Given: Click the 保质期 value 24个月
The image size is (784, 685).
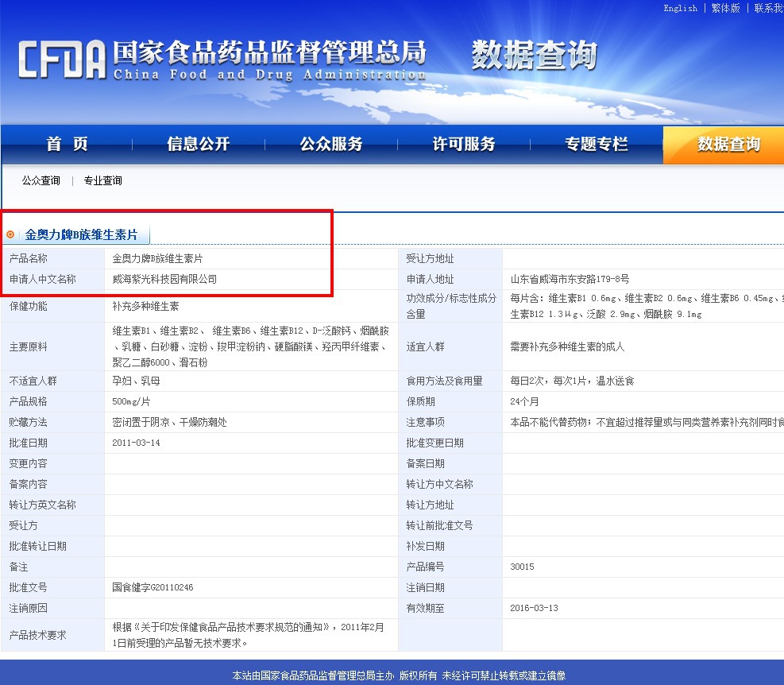Looking at the screenshot, I should tap(524, 401).
